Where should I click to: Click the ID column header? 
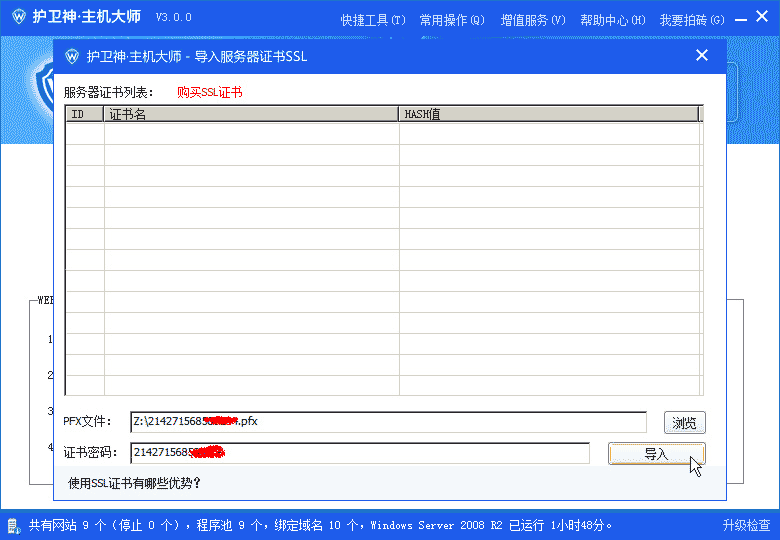coord(85,114)
